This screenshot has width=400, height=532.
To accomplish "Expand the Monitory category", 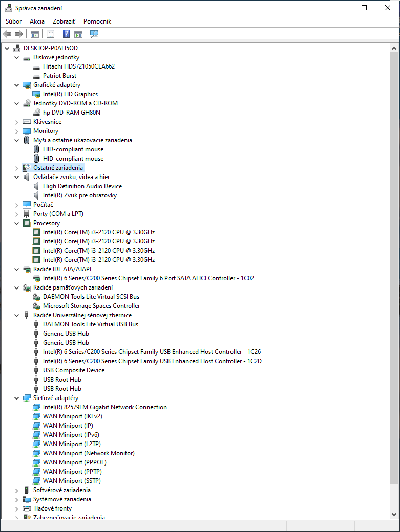I will (x=17, y=131).
